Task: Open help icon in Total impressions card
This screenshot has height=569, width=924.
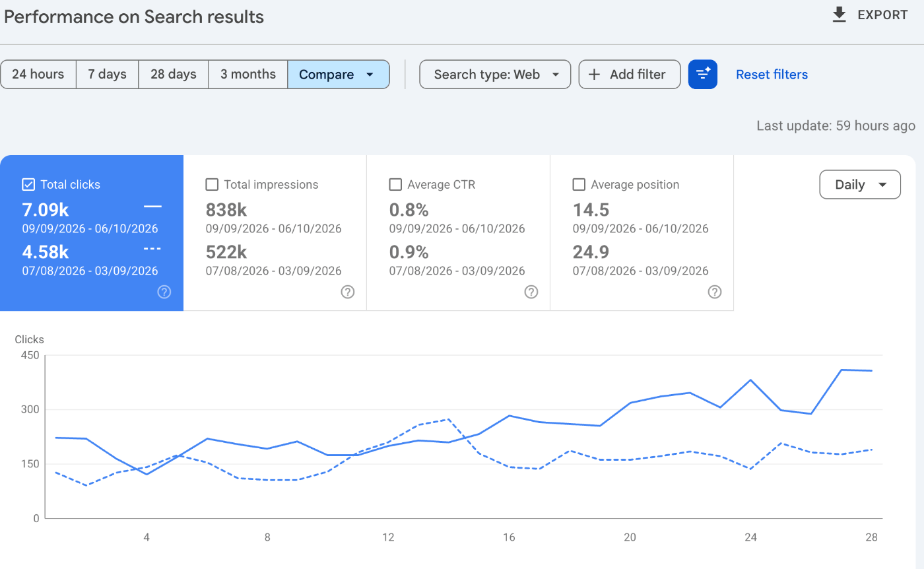Action: pyautogui.click(x=348, y=292)
